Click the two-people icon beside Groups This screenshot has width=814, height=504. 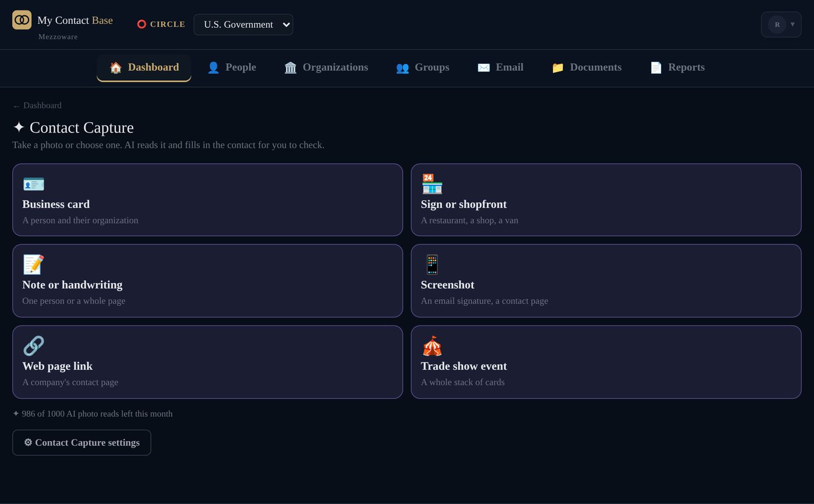coord(402,67)
